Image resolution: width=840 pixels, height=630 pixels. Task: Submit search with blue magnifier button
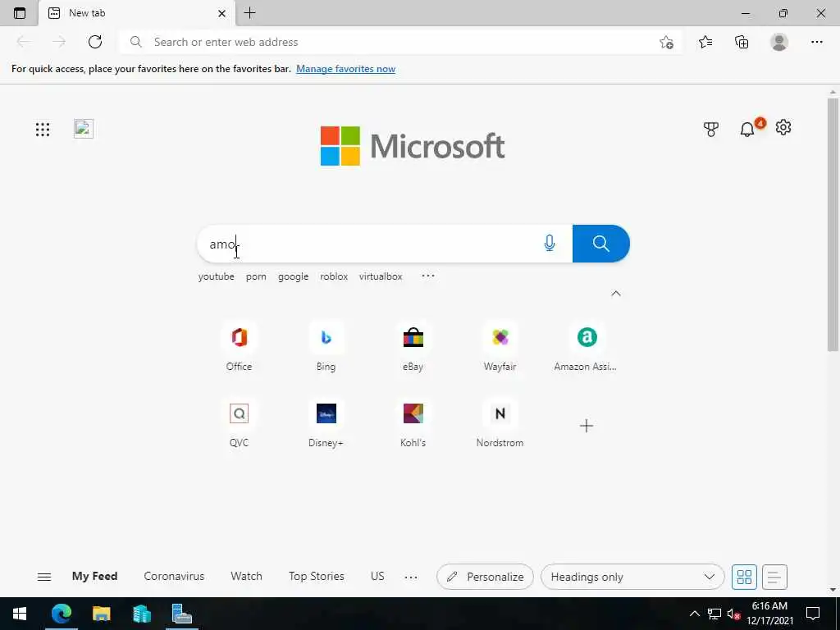point(601,244)
